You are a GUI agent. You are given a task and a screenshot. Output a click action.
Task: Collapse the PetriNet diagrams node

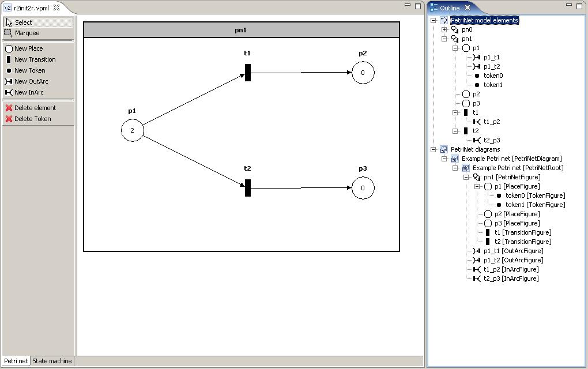433,149
